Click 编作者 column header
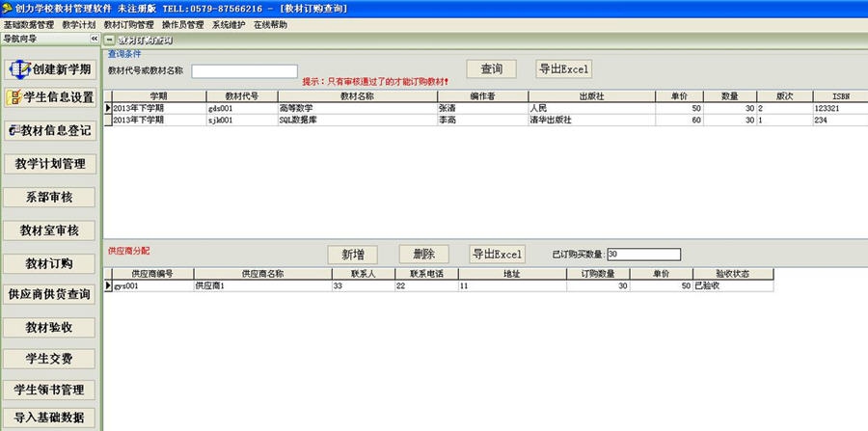 point(483,96)
